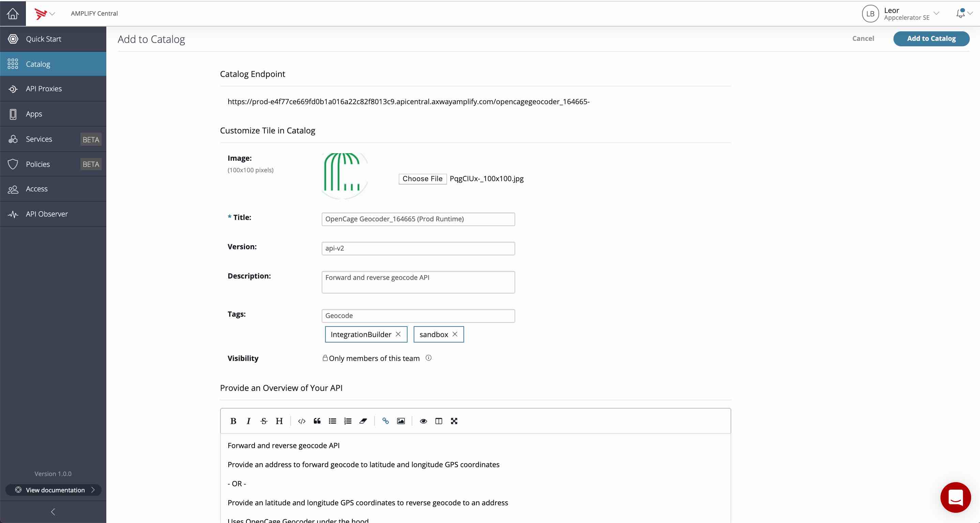Image resolution: width=980 pixels, height=523 pixels.
Task: Click the Add to Catalog button
Action: click(931, 38)
